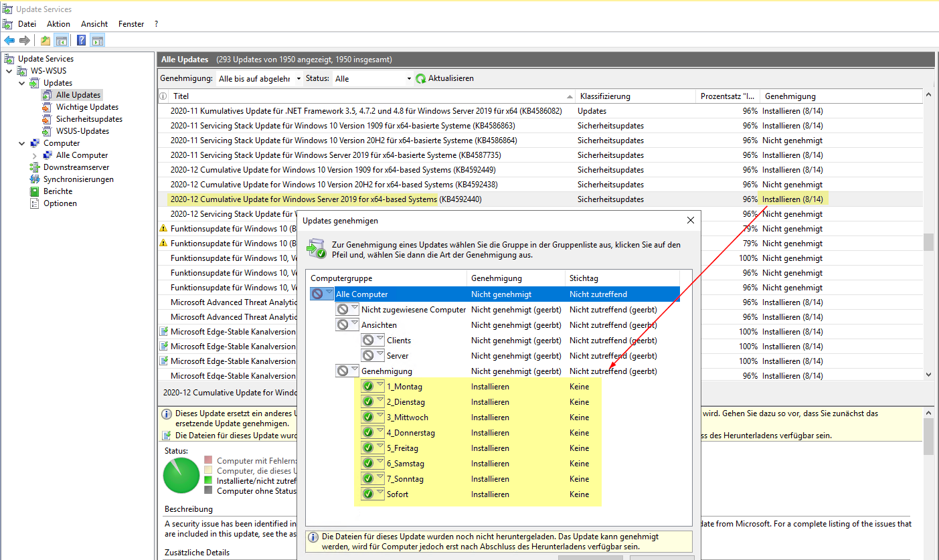
Task: Close the Updates genehmigen dialog
Action: click(x=691, y=220)
